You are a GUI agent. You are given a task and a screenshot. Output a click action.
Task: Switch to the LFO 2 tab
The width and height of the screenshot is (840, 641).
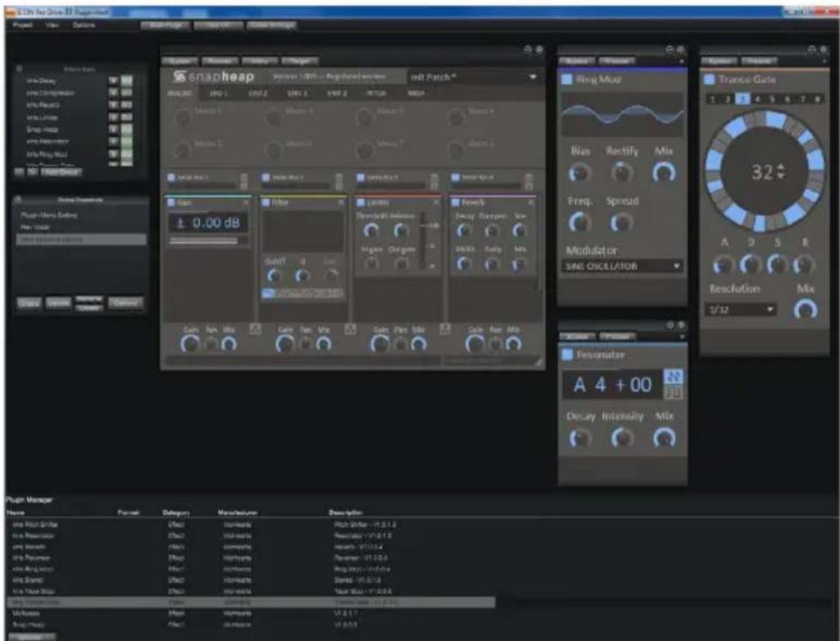(258, 94)
